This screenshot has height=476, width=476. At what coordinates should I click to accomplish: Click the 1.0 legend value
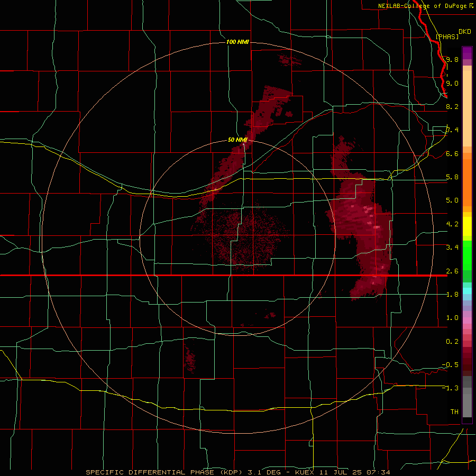point(452,318)
